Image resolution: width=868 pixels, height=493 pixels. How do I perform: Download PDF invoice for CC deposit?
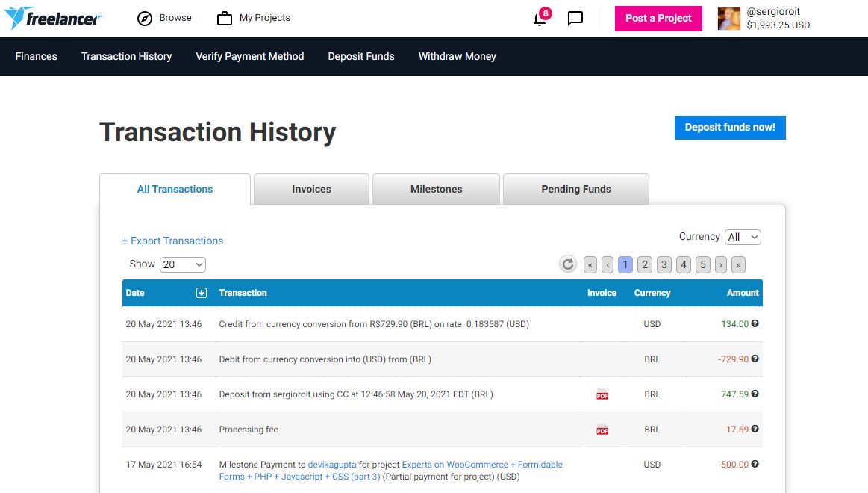pos(602,394)
